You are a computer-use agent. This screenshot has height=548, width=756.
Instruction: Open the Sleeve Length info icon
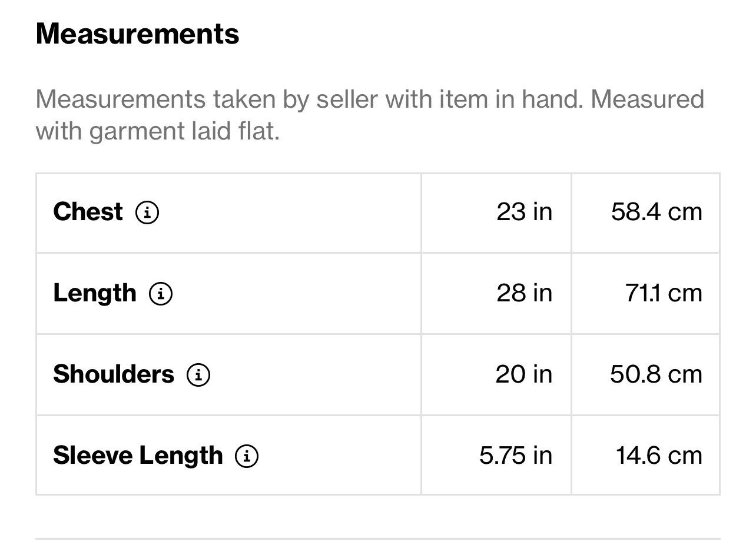[x=247, y=456]
